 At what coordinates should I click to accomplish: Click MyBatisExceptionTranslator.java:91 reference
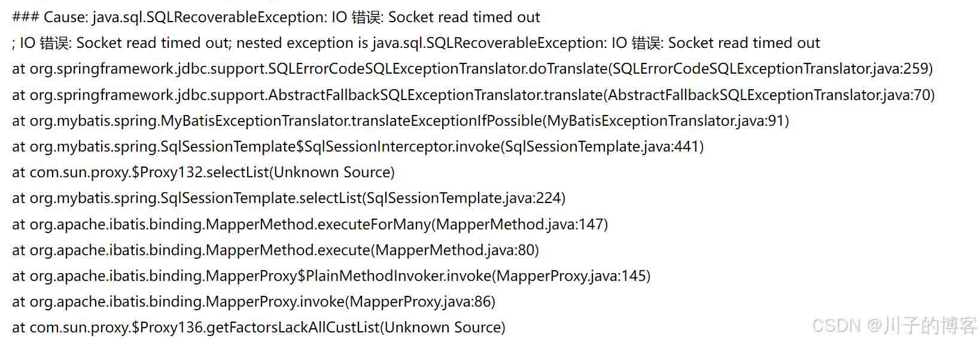[666, 121]
